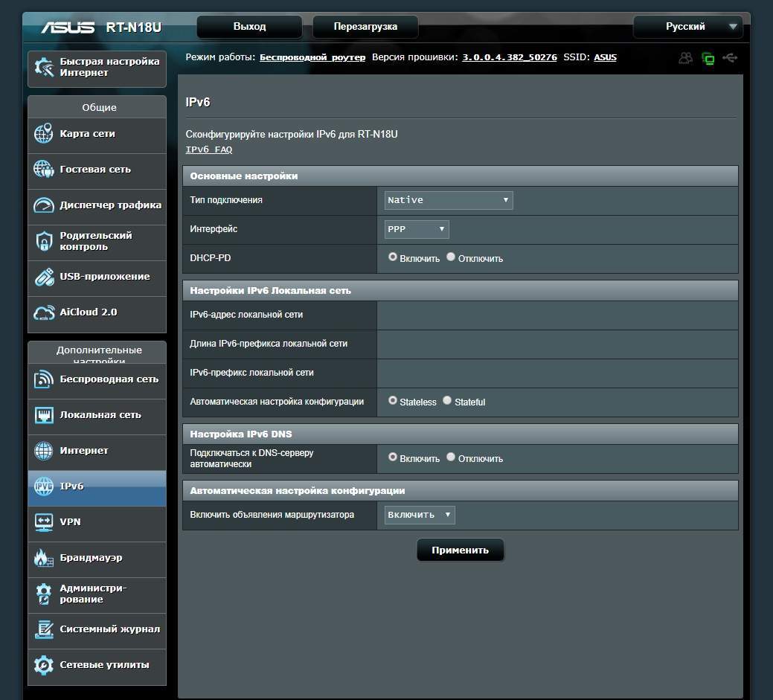Click the AiCloud 2.0 cloud icon
The image size is (773, 700).
(44, 312)
